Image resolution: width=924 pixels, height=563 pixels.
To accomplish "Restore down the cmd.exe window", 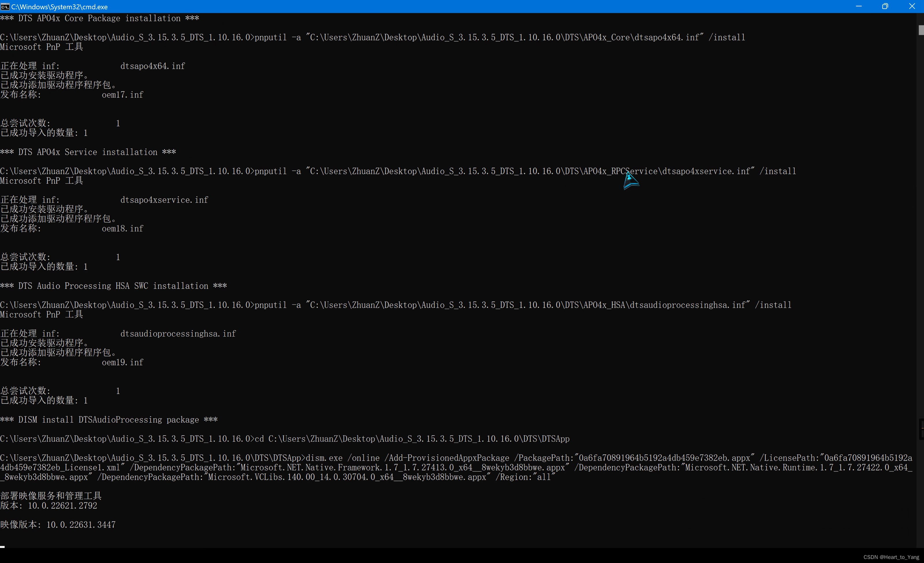I will pyautogui.click(x=885, y=6).
